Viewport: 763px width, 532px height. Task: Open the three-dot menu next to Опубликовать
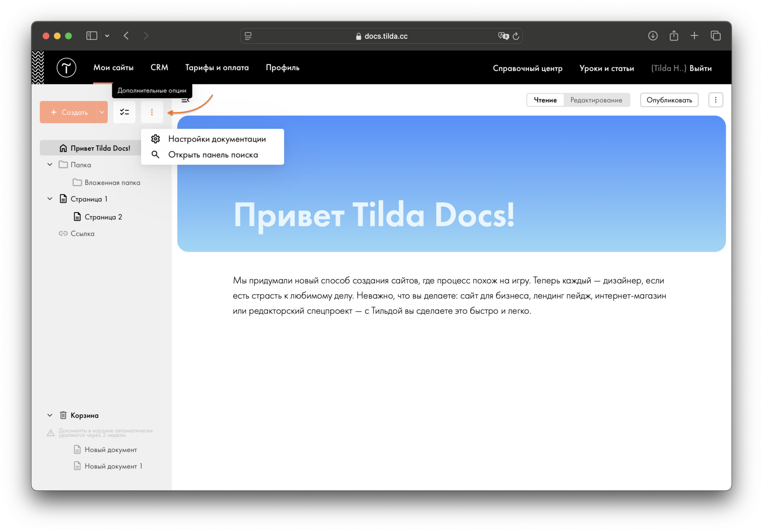point(716,100)
